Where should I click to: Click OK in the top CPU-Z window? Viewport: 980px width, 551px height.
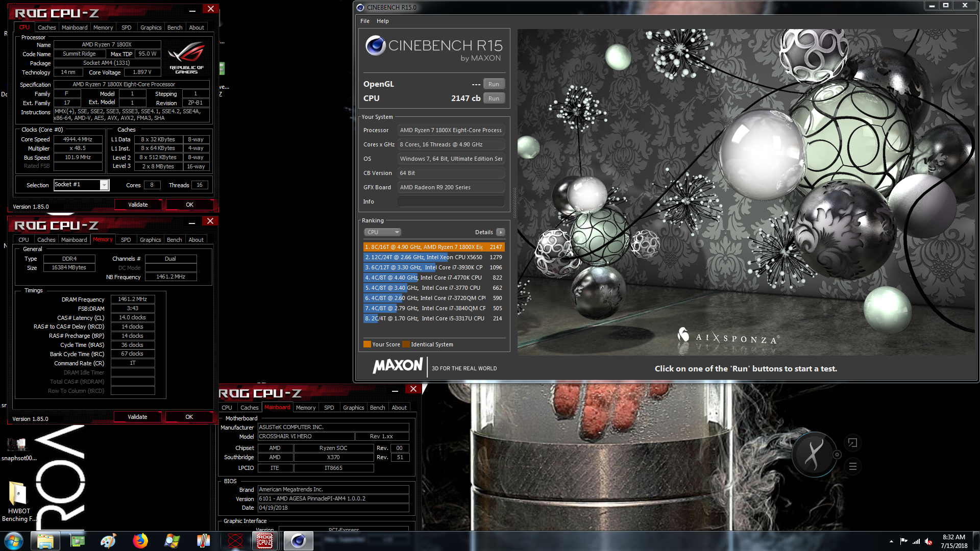pos(189,205)
